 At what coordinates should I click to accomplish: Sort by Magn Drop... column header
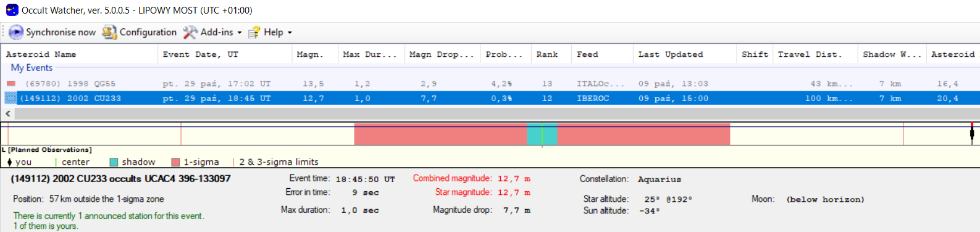coord(442,54)
